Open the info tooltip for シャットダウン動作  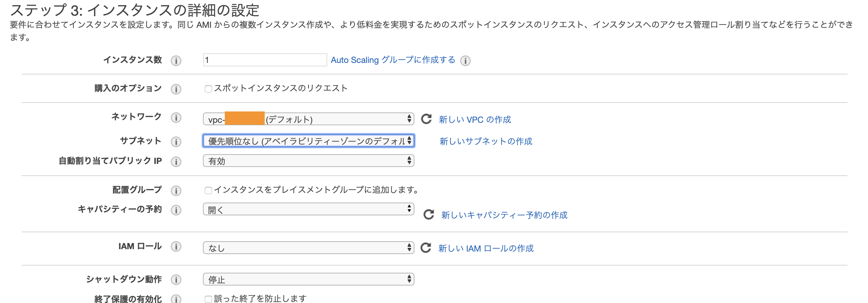176,279
